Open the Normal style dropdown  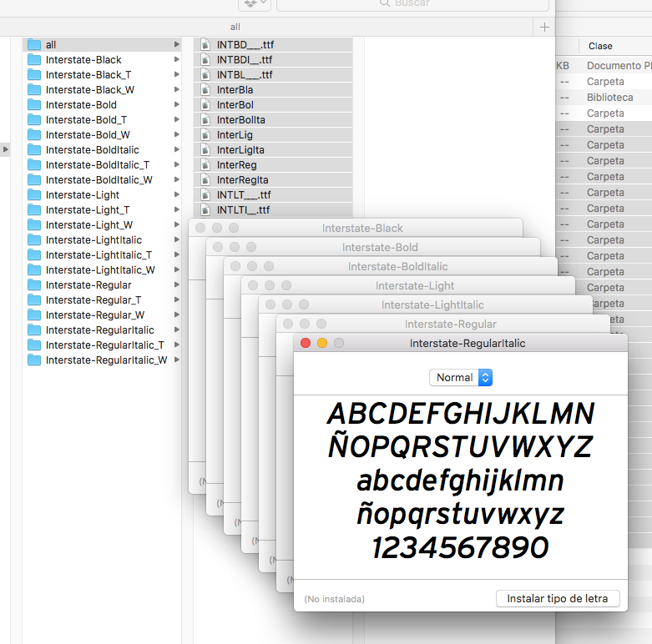coord(461,377)
